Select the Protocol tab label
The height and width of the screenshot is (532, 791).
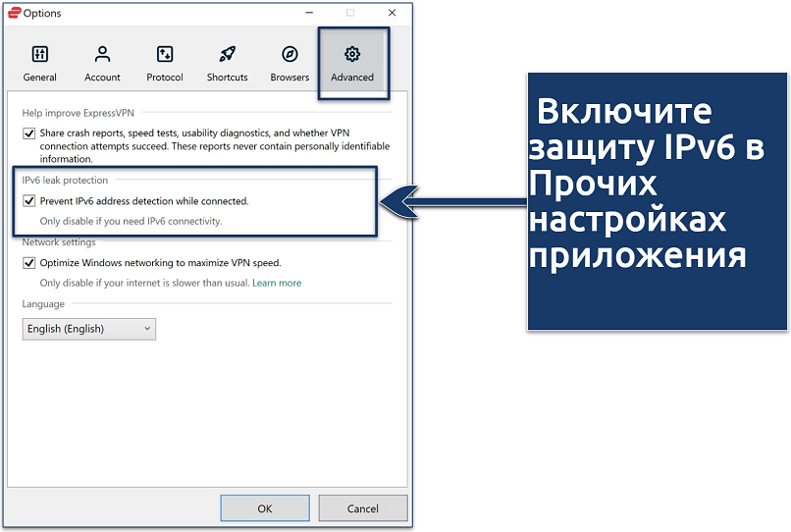[165, 78]
